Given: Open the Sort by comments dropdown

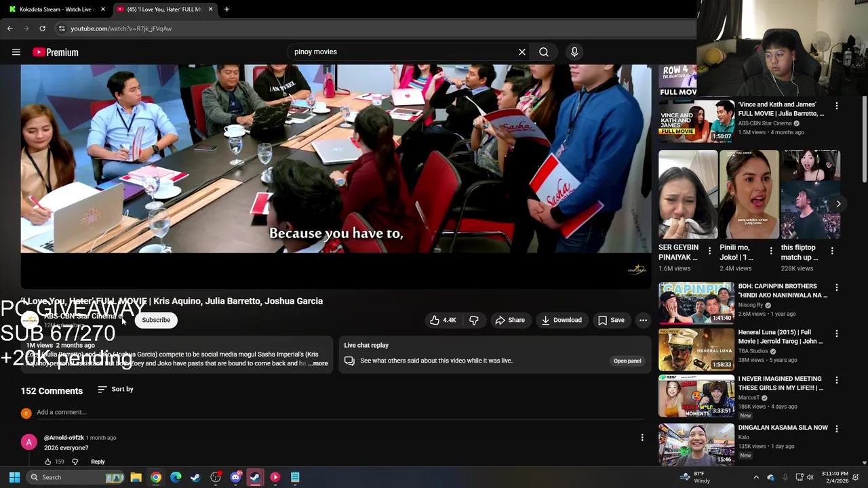Looking at the screenshot, I should click(x=115, y=390).
